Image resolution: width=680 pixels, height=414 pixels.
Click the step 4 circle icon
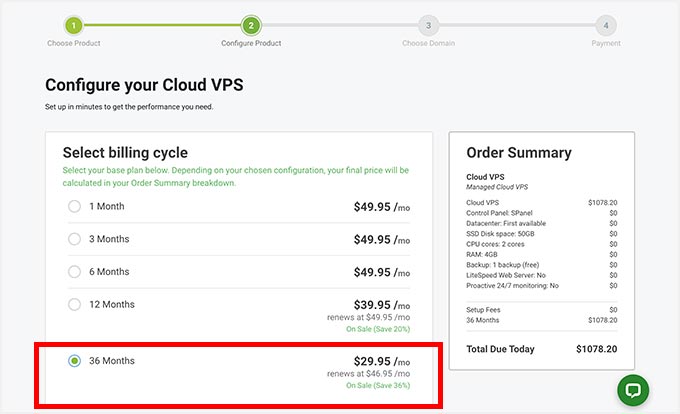(x=605, y=25)
